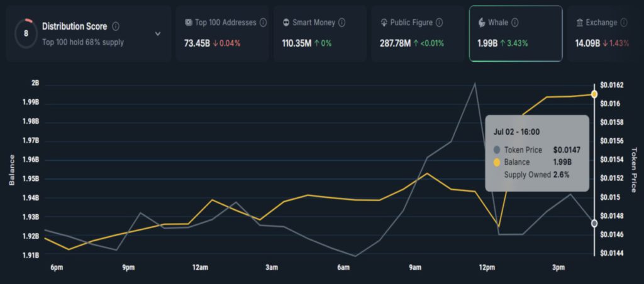The width and height of the screenshot is (644, 284).
Task: Click the gray Token Price swatch in tooltip
Action: (x=497, y=150)
